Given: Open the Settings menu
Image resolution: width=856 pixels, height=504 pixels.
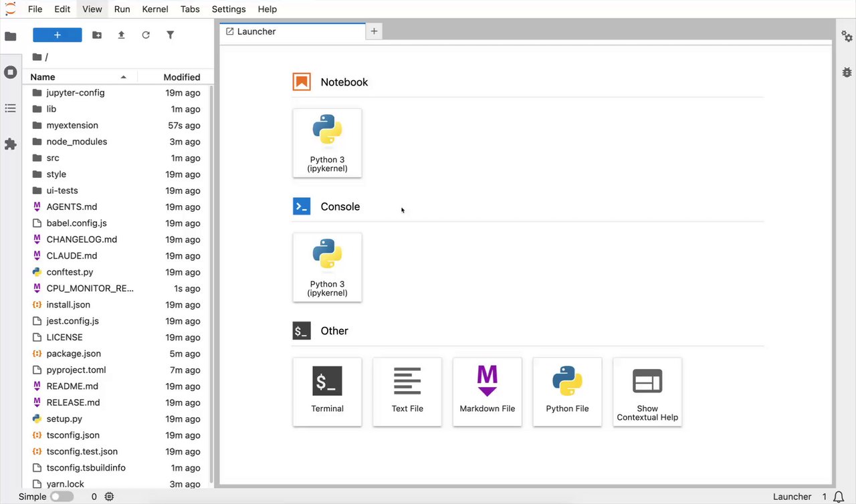Looking at the screenshot, I should [229, 9].
